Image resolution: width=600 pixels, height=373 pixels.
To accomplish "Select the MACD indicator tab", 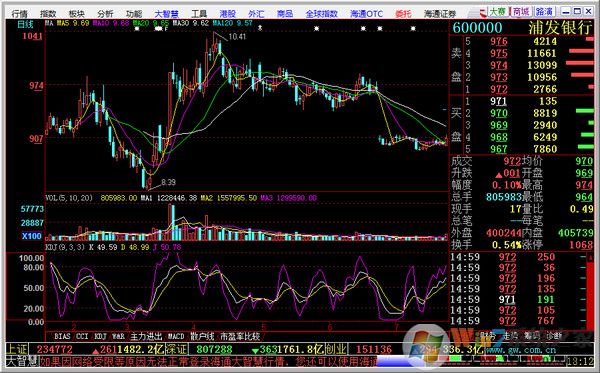I will pos(176,336).
